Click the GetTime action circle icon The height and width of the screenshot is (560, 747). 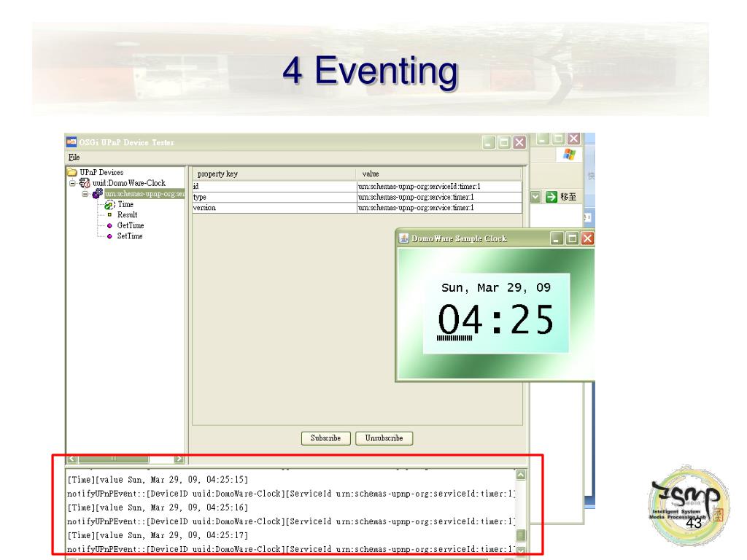coord(109,226)
